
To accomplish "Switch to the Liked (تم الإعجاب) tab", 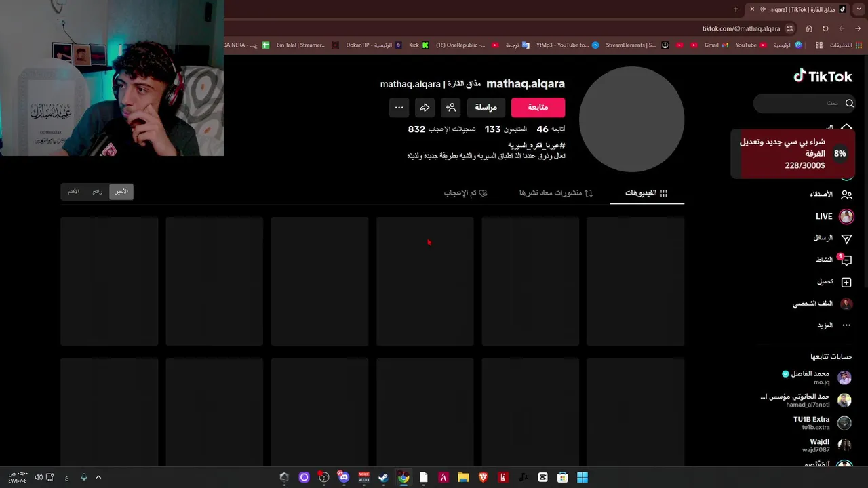I will 465,193.
